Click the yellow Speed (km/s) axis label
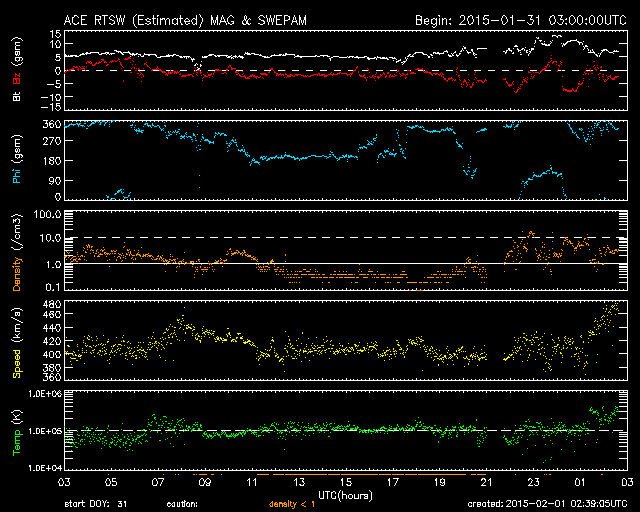The height and width of the screenshot is (512, 640). pos(16,342)
